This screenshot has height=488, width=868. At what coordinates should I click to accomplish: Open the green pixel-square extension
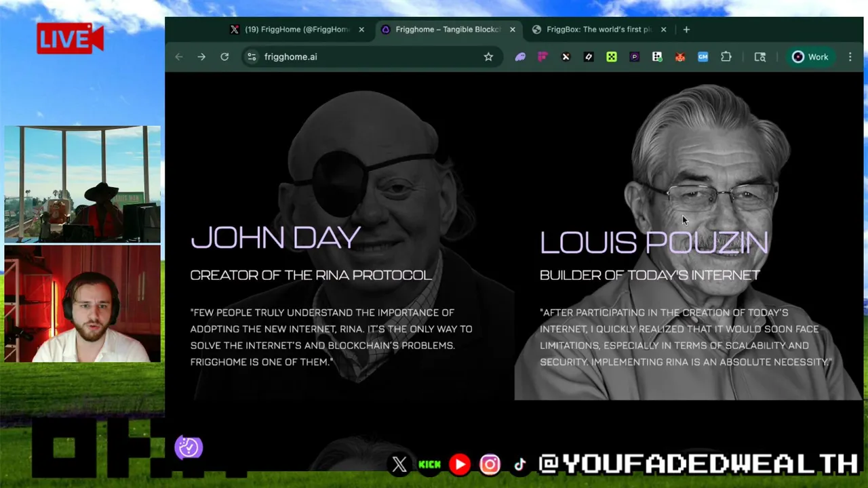click(x=612, y=57)
